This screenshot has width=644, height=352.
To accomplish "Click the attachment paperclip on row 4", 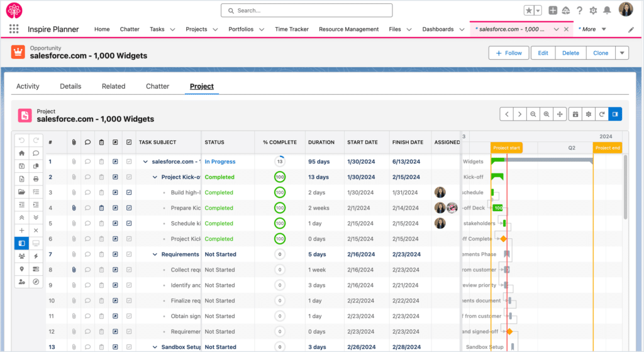I will click(74, 208).
